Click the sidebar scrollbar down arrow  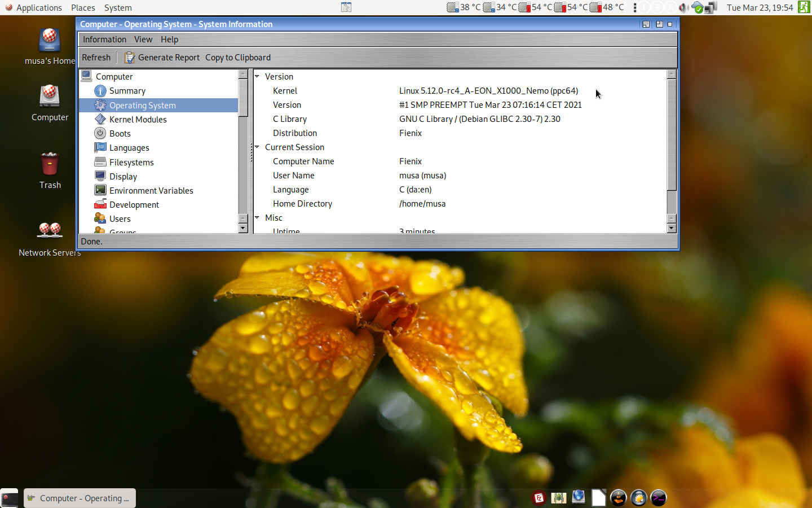243,228
